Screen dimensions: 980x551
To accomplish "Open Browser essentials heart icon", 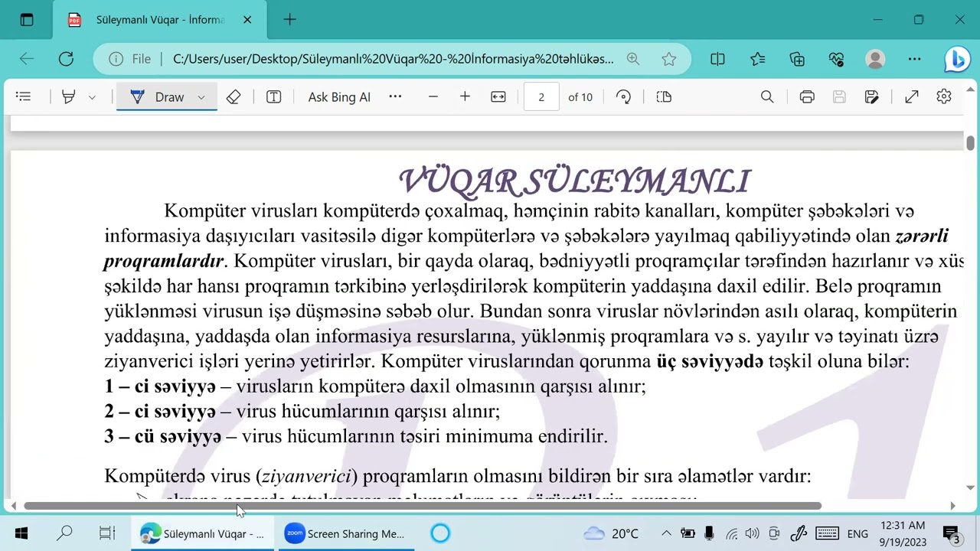I will click(x=836, y=59).
